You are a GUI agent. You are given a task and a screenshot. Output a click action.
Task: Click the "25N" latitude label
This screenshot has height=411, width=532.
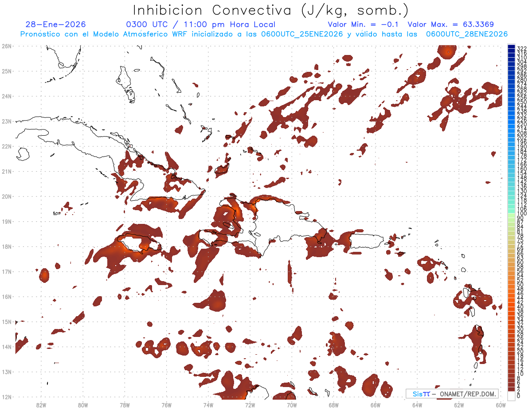(x=7, y=71)
